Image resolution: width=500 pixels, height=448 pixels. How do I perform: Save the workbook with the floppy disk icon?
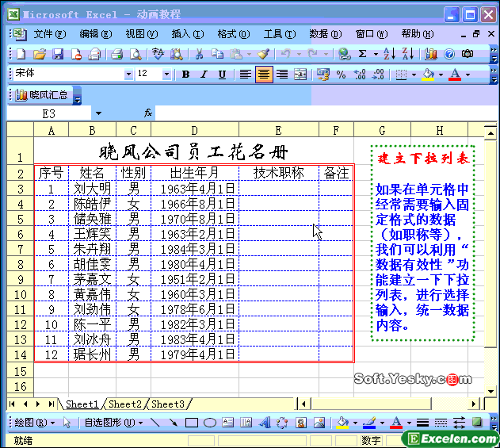pyautogui.click(x=58, y=54)
